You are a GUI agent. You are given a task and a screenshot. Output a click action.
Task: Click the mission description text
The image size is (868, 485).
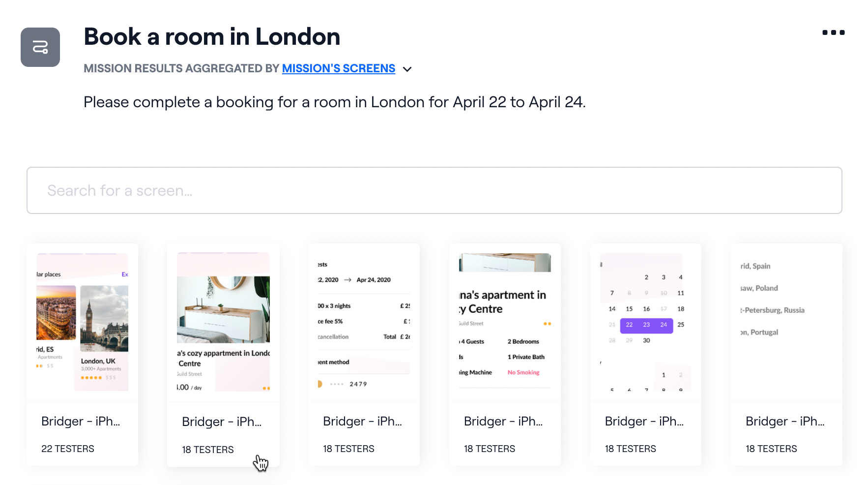pyautogui.click(x=334, y=102)
